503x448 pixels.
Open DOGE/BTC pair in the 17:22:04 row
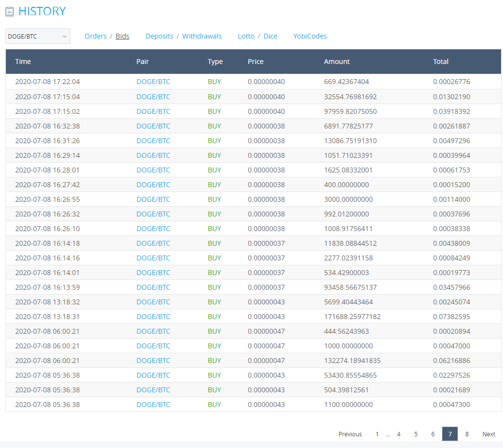pyautogui.click(x=153, y=82)
